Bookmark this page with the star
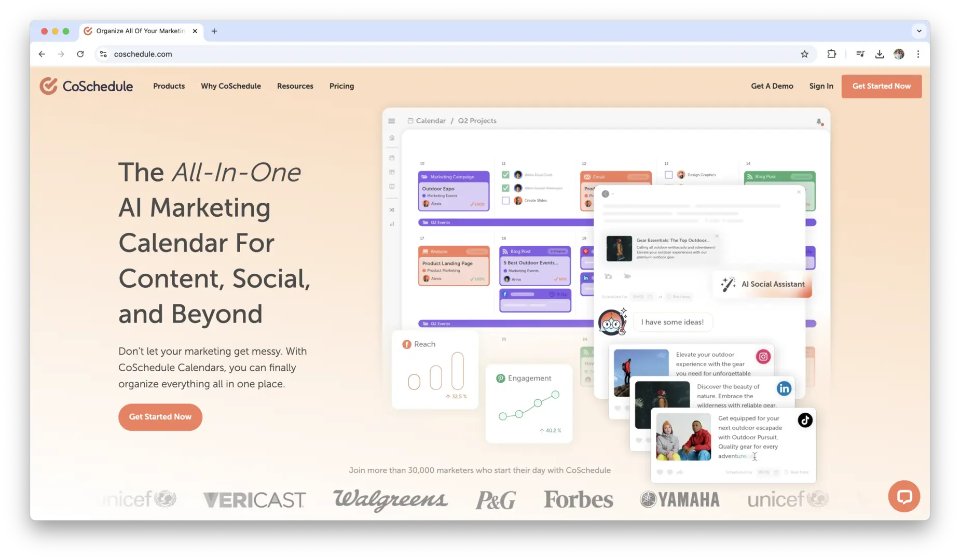The width and height of the screenshot is (960, 560). [804, 54]
